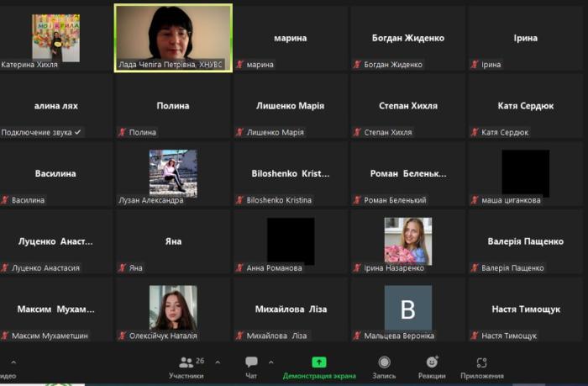Viewport: 588px width, 386px height.
Task: Select the Степан Хихля participant tile
Action: point(407,106)
